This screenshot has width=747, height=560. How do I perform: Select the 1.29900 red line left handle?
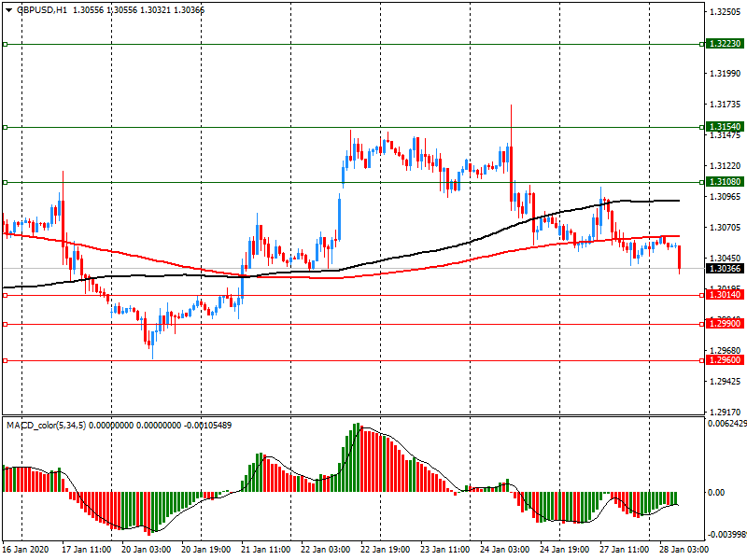coord(6,324)
